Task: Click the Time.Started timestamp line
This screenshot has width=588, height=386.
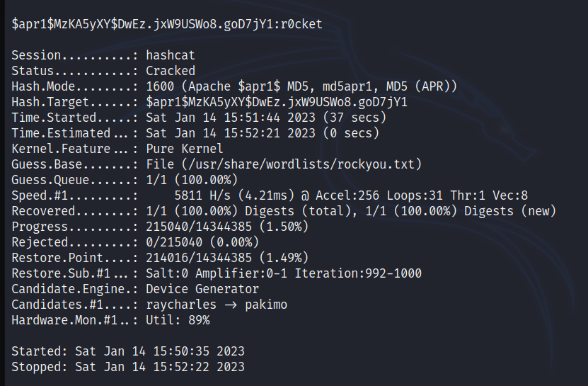Action: (x=199, y=118)
